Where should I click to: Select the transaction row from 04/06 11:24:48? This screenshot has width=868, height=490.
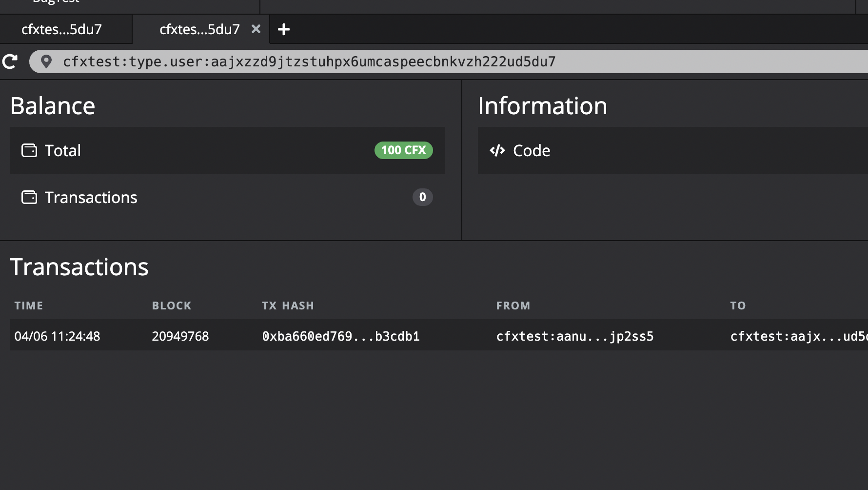tap(57, 336)
